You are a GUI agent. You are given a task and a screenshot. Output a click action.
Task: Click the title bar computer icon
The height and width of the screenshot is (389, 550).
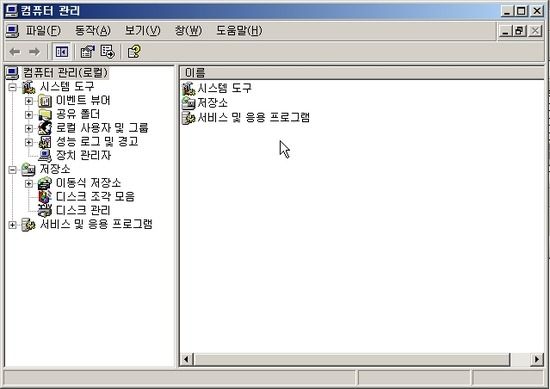11,11
